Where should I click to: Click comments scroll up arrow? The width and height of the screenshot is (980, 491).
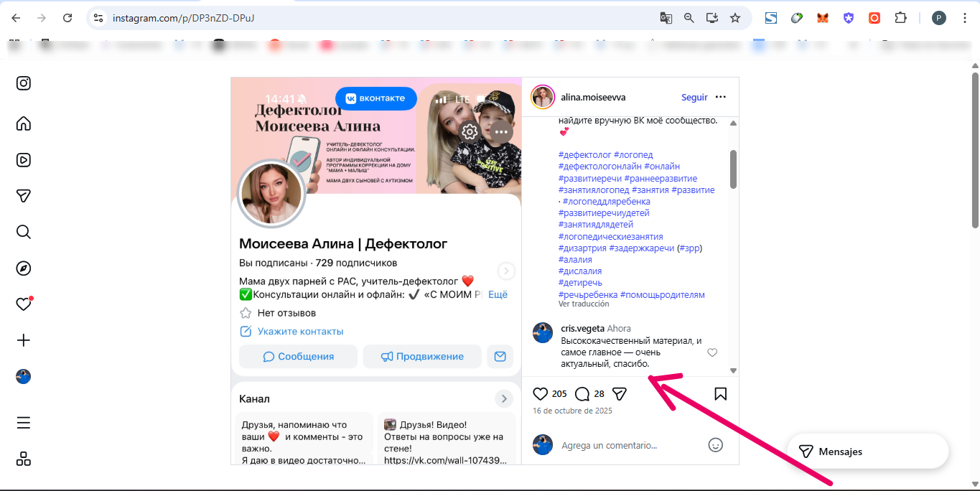pos(733,123)
